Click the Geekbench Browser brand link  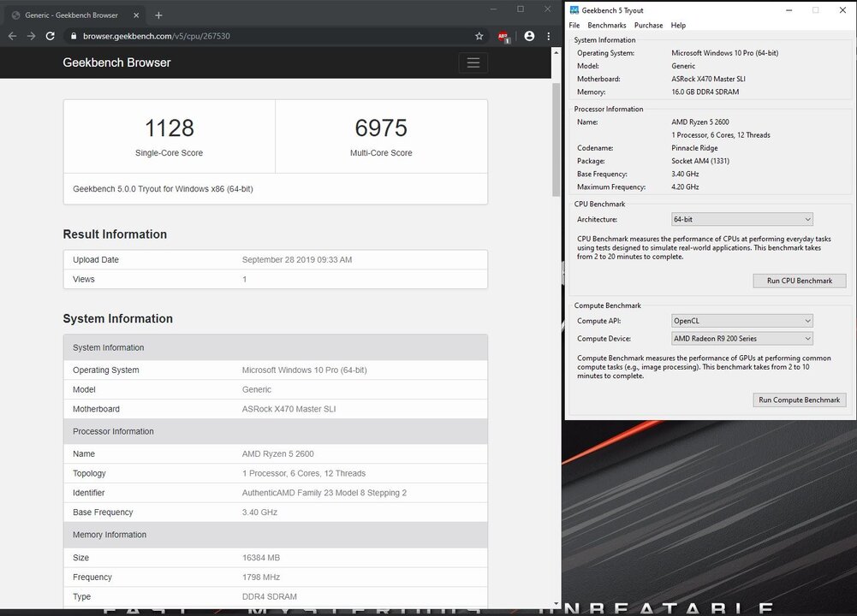[x=116, y=62]
